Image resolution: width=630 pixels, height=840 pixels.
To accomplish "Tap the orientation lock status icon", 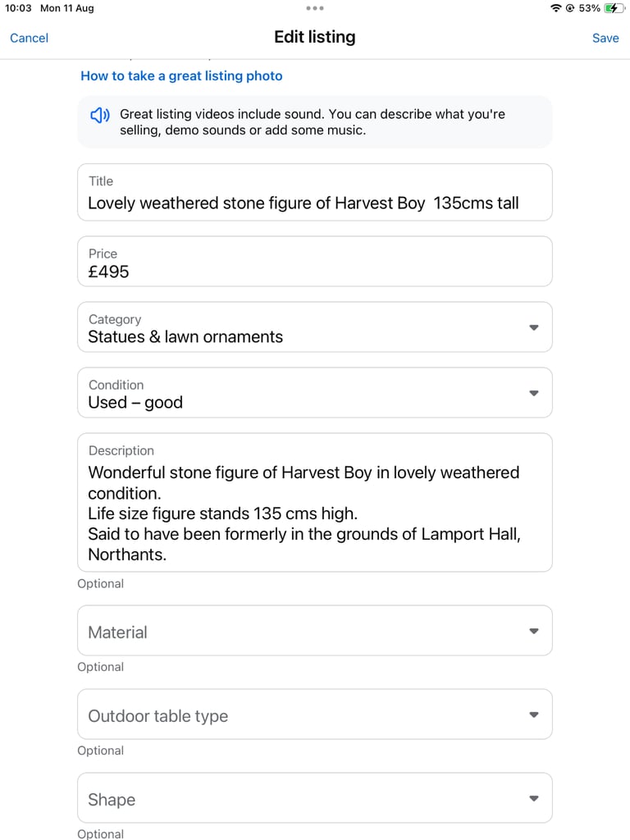I will point(570,8).
